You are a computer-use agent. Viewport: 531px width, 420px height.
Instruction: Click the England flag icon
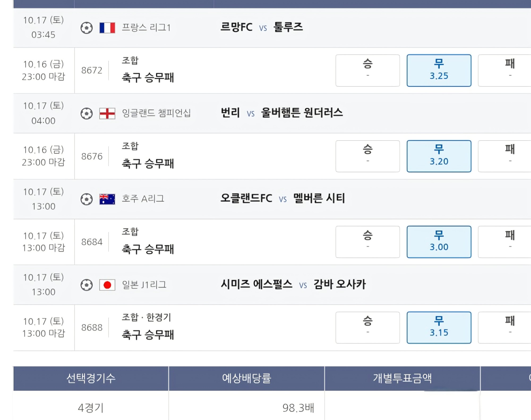(107, 114)
